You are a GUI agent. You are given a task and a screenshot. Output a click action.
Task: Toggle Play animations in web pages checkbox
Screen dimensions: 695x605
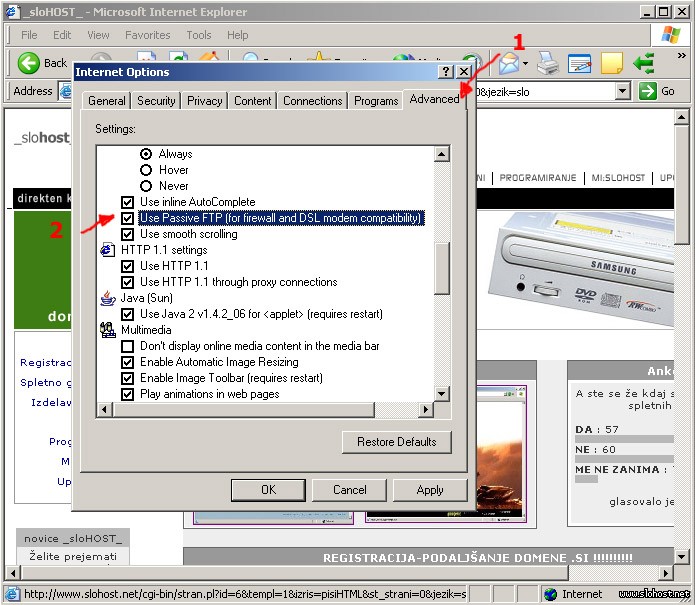(x=128, y=394)
